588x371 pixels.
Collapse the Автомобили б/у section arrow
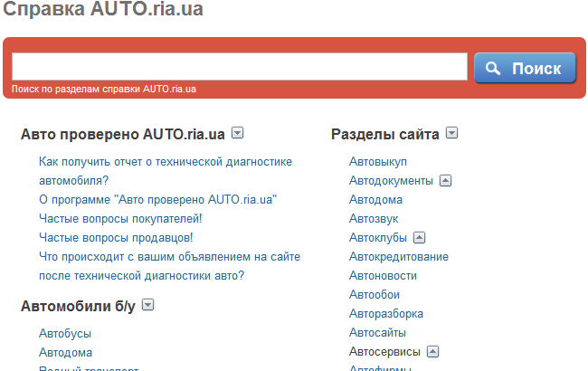pos(148,305)
